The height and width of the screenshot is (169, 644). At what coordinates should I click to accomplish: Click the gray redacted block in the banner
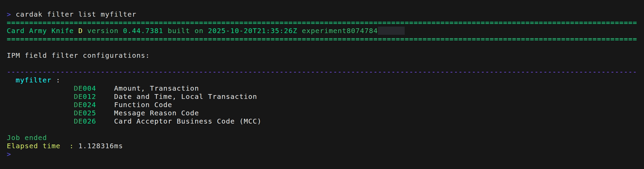coord(391,31)
